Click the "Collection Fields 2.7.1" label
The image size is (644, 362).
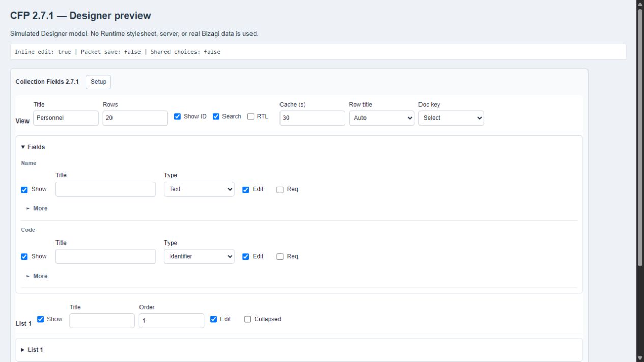click(x=47, y=82)
